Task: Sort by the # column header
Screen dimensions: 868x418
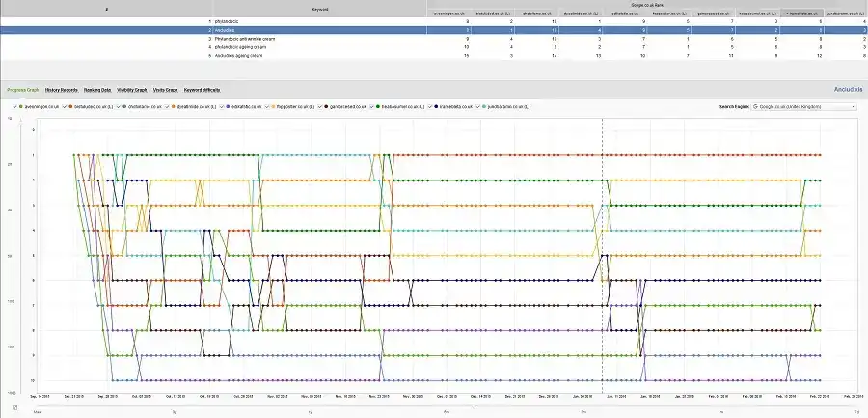Action: pos(106,9)
